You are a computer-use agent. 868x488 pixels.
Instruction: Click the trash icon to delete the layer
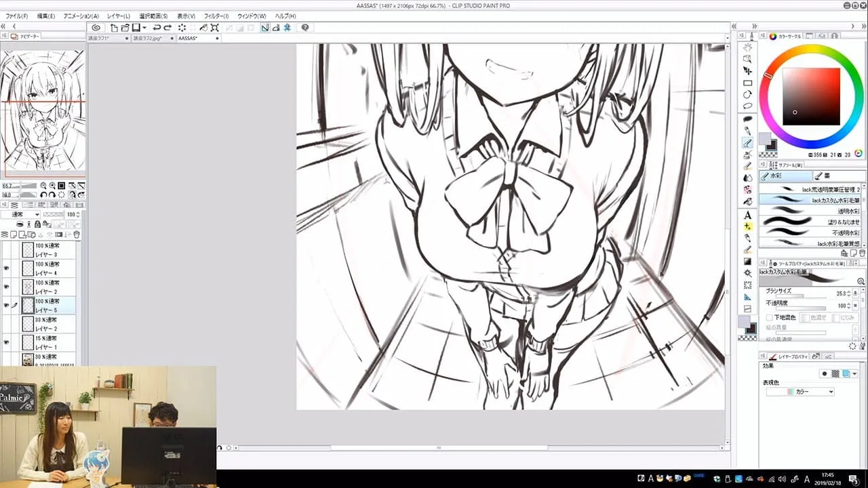pos(77,235)
